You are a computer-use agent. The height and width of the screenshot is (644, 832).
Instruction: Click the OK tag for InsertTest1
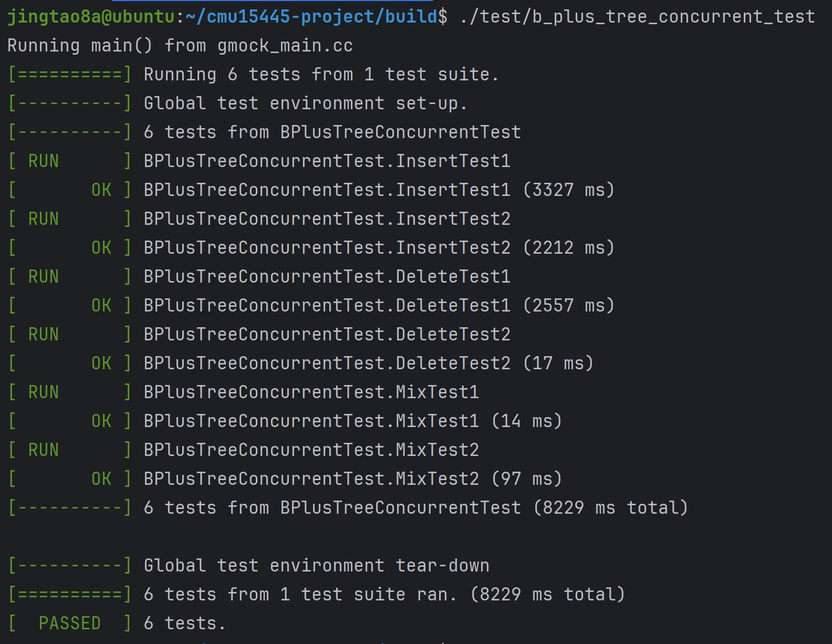click(x=101, y=190)
